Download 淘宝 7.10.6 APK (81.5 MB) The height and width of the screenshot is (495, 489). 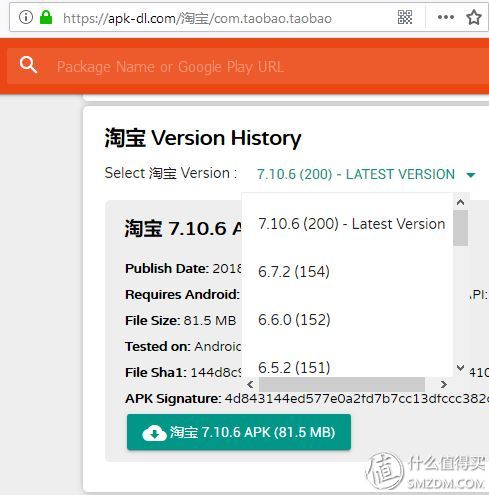[239, 432]
